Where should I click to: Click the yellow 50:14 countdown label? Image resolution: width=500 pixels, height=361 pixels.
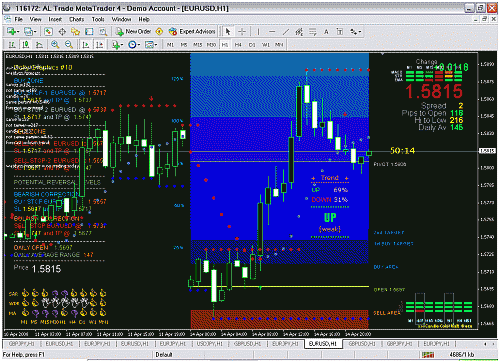tap(402, 151)
